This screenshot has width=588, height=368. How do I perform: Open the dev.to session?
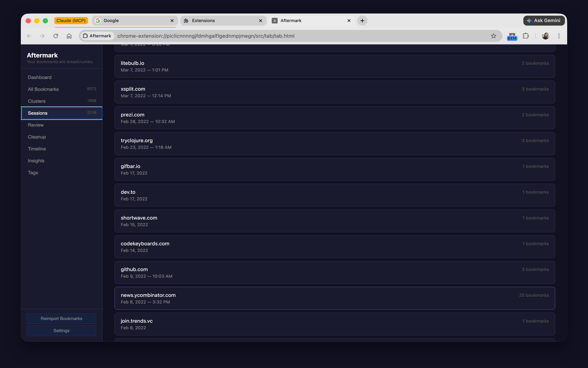(x=334, y=195)
